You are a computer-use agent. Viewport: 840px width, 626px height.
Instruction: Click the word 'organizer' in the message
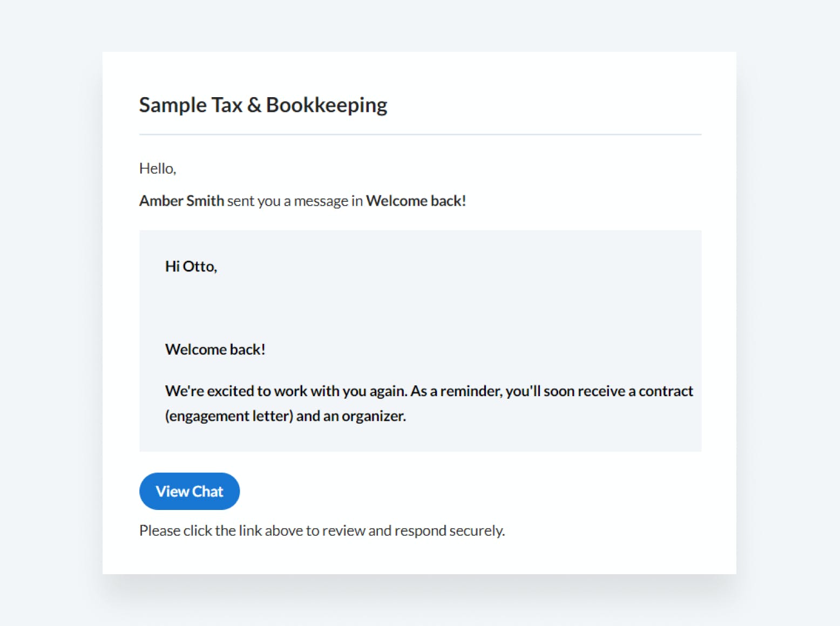(x=373, y=416)
